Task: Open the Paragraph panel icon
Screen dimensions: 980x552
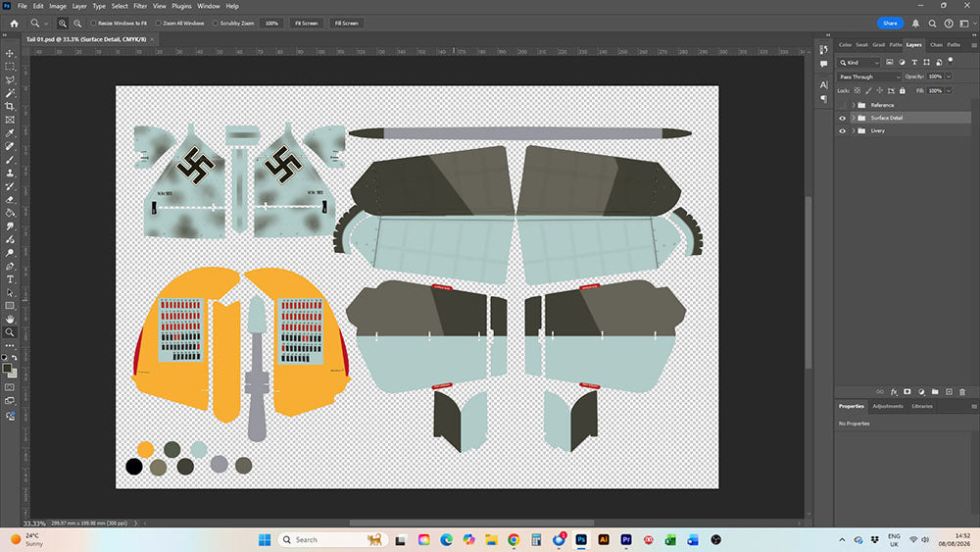Action: pos(824,99)
